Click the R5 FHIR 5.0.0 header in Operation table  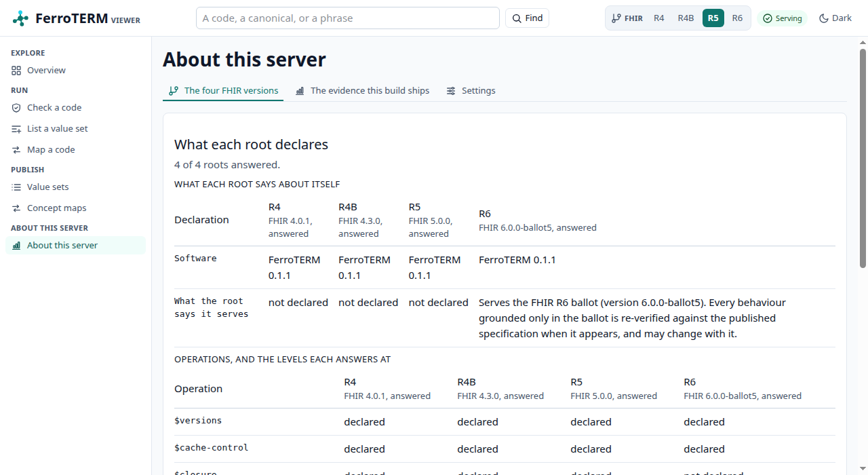(614, 389)
